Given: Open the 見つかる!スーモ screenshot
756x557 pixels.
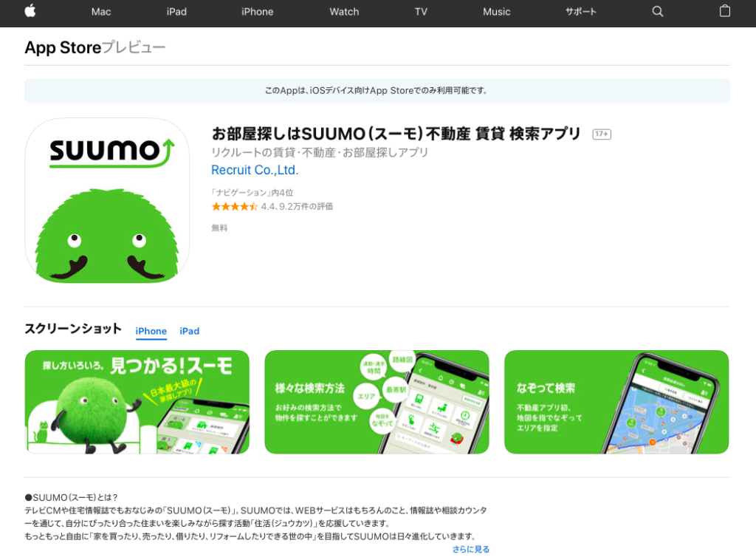Looking at the screenshot, I should [x=137, y=402].
